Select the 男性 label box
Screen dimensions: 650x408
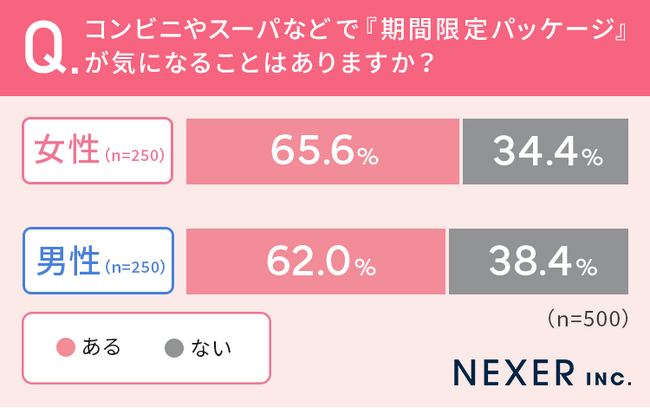tap(97, 262)
